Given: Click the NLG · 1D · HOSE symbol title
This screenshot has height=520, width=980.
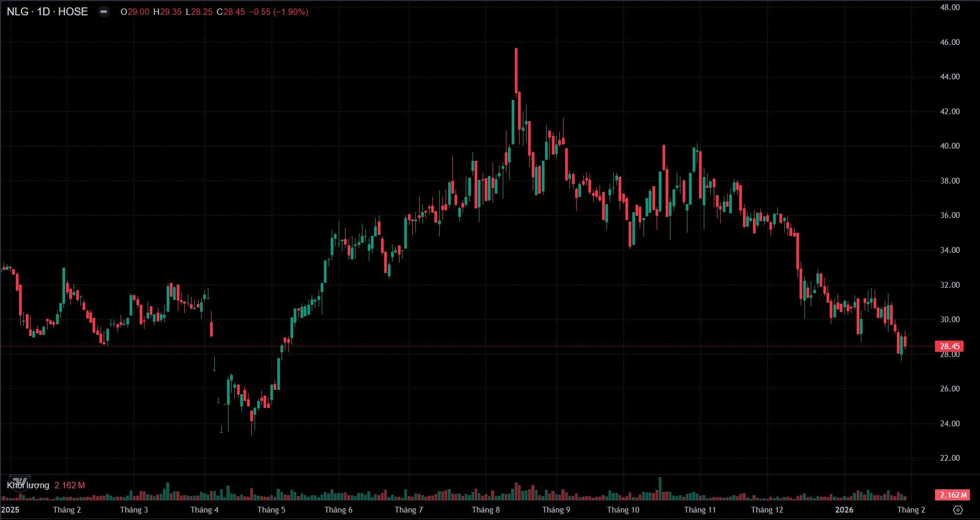Looking at the screenshot, I should (47, 12).
